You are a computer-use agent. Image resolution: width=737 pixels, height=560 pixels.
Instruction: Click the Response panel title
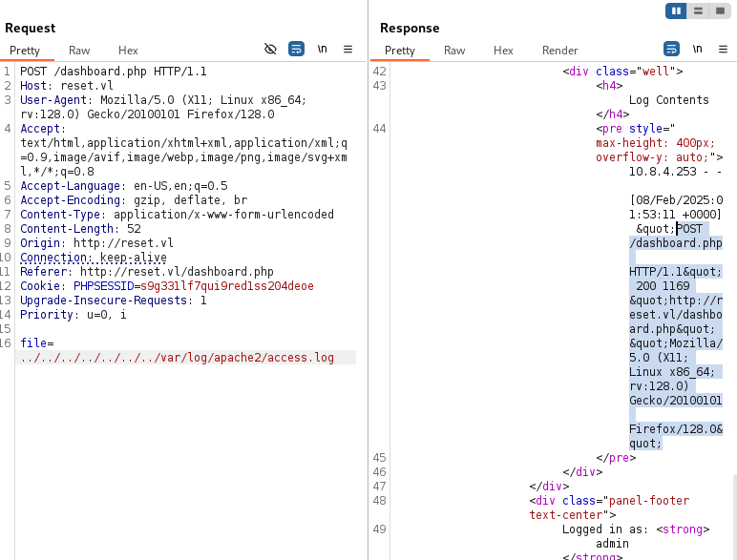coord(410,29)
